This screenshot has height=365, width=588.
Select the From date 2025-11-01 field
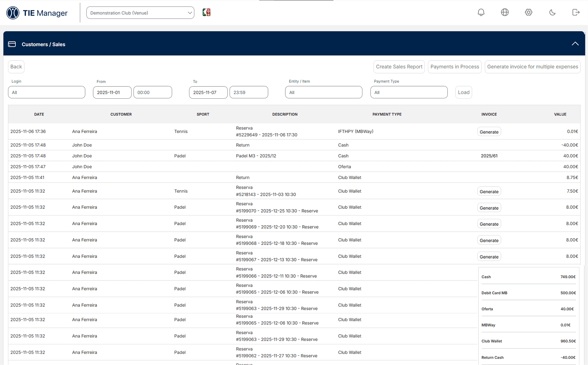112,92
